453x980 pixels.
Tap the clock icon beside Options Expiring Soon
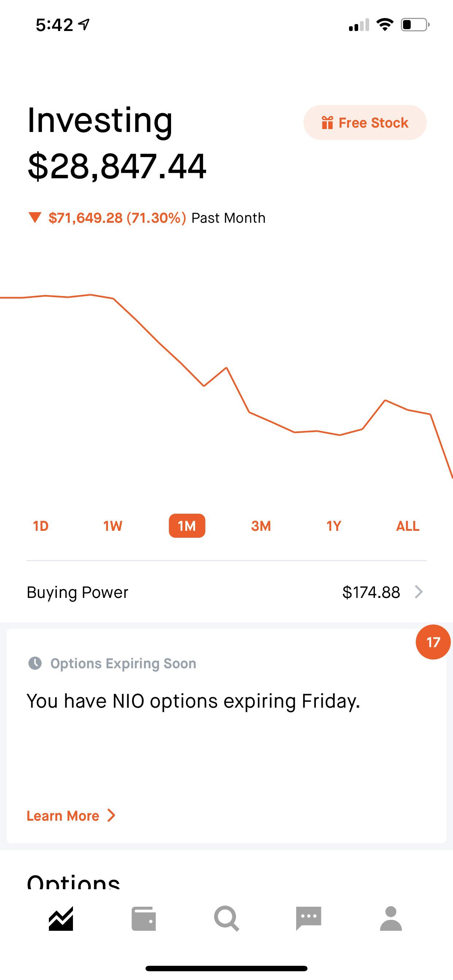point(35,663)
